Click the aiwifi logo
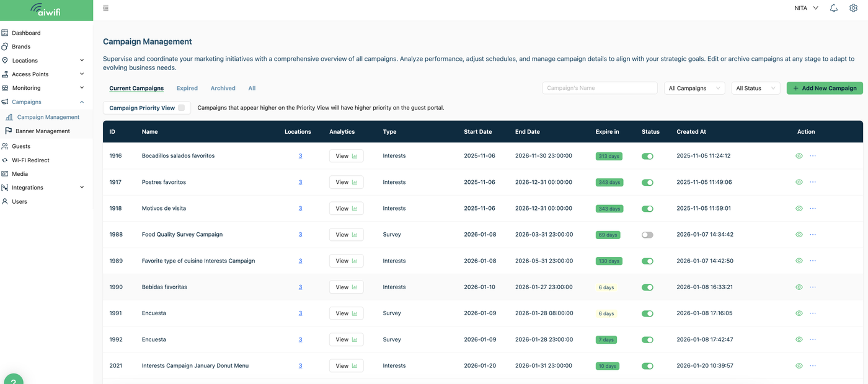The height and width of the screenshot is (384, 868). [46, 10]
